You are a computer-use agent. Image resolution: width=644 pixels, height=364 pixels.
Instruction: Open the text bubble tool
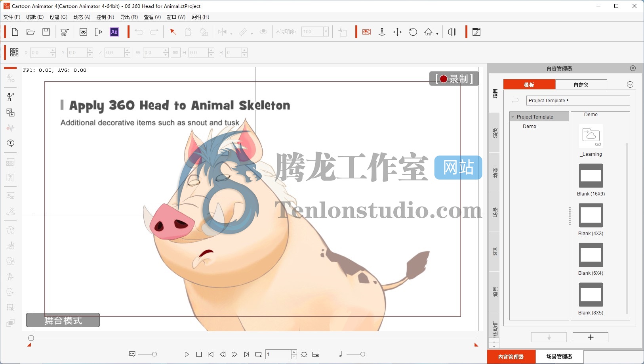click(x=10, y=143)
